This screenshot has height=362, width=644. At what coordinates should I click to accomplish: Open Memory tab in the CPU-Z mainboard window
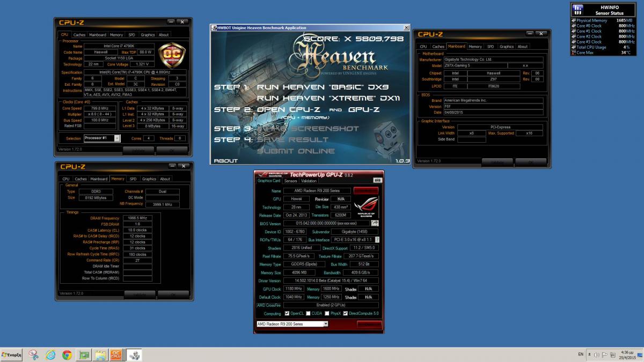tap(475, 47)
